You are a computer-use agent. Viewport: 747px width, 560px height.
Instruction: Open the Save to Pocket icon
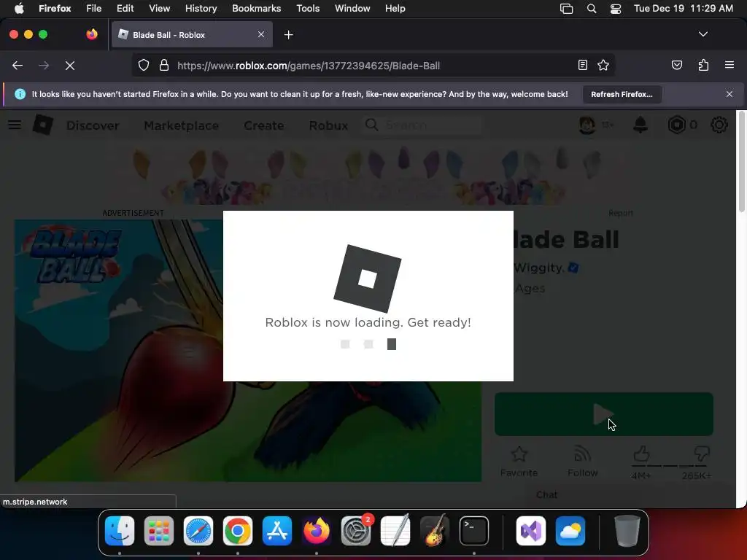point(676,65)
